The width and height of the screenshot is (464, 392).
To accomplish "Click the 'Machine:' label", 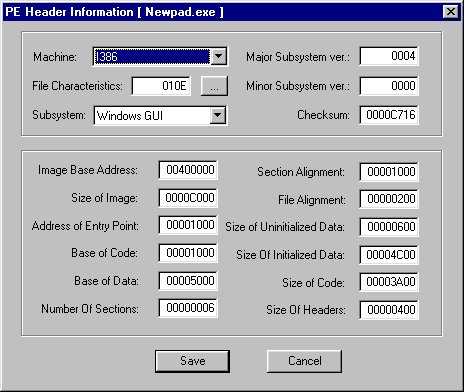I will (x=55, y=57).
